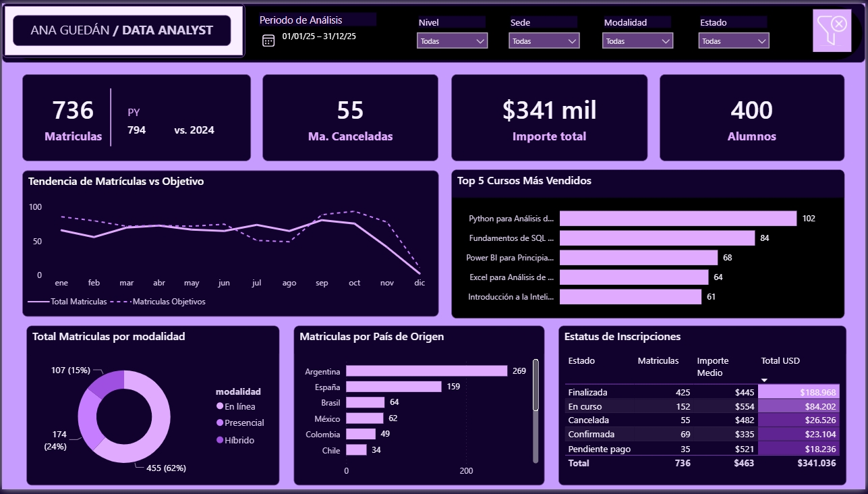The height and width of the screenshot is (494, 868).
Task: Open the calendar date picker icon
Action: coord(268,40)
